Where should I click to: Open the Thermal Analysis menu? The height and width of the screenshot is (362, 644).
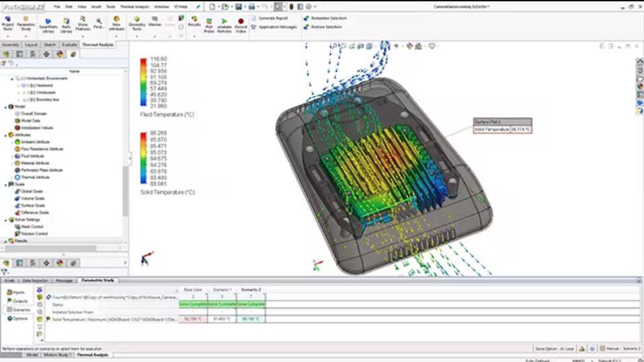point(134,7)
